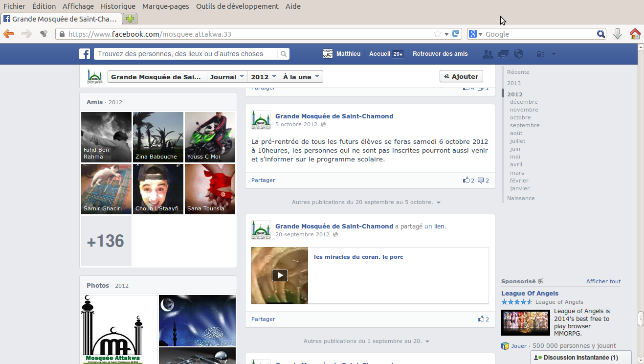The width and height of the screenshot is (644, 364).
Task: Open Aide menu
Action: [292, 6]
